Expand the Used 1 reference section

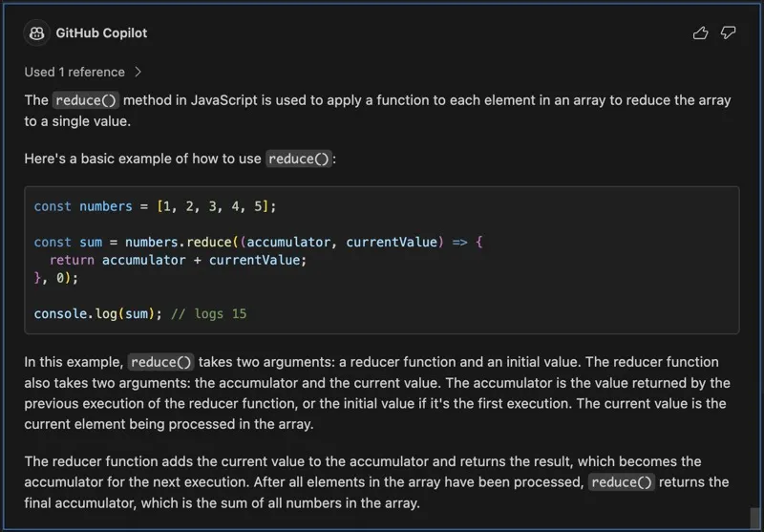click(x=83, y=72)
